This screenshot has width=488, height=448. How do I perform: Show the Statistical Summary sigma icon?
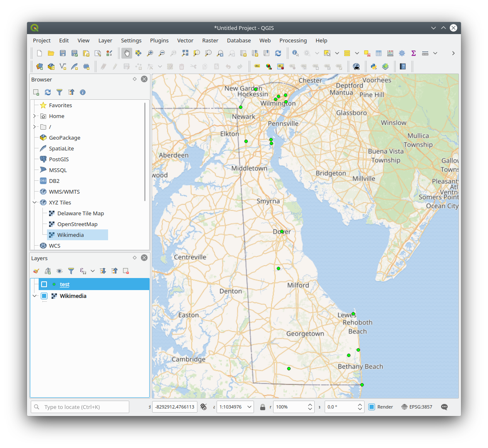coord(413,53)
